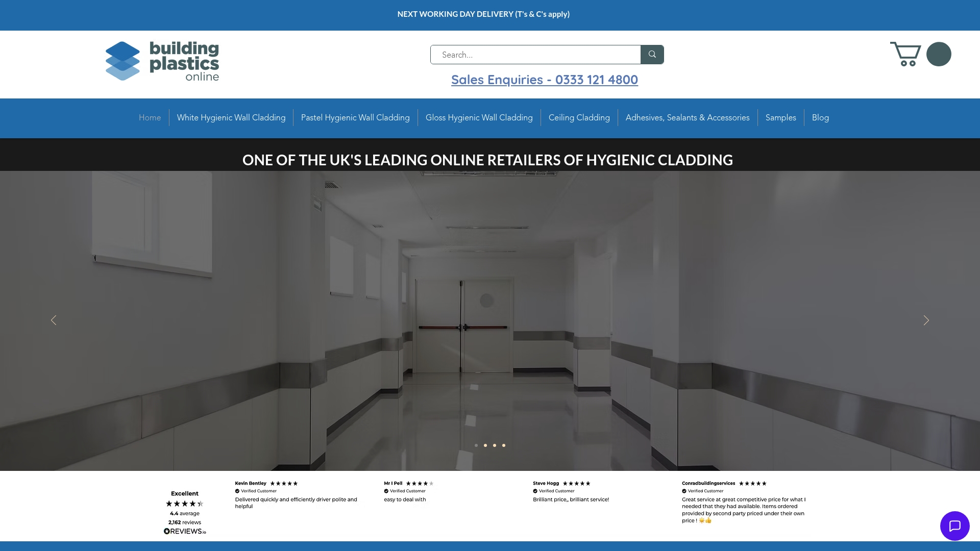Click Steve Hogg's five-star rating
The width and height of the screenshot is (980, 551).
[x=575, y=483]
